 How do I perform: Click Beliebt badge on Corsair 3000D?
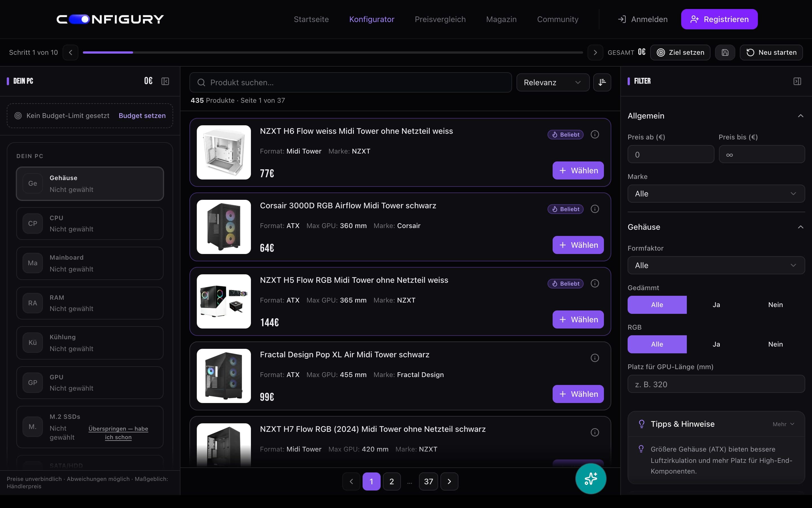tap(565, 209)
